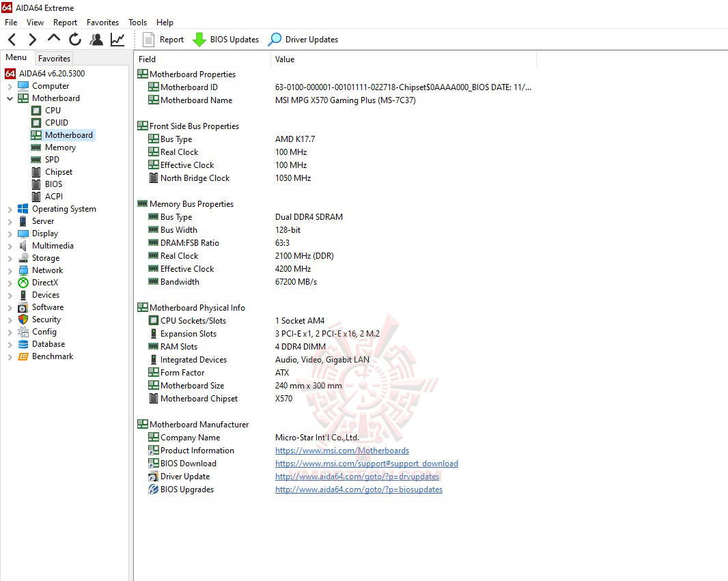728x581 pixels.
Task: Select the ACPI tree item
Action: (x=53, y=197)
